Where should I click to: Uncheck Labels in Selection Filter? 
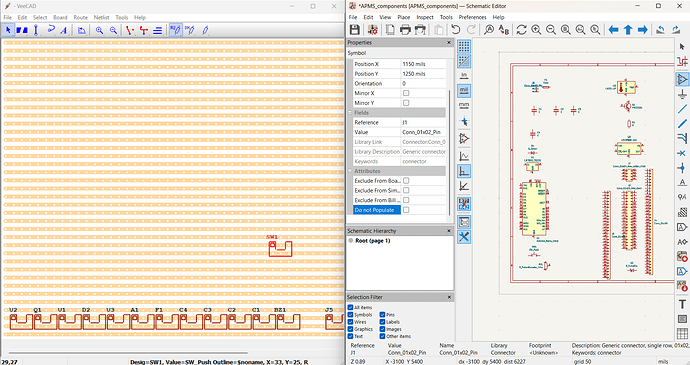[382, 322]
